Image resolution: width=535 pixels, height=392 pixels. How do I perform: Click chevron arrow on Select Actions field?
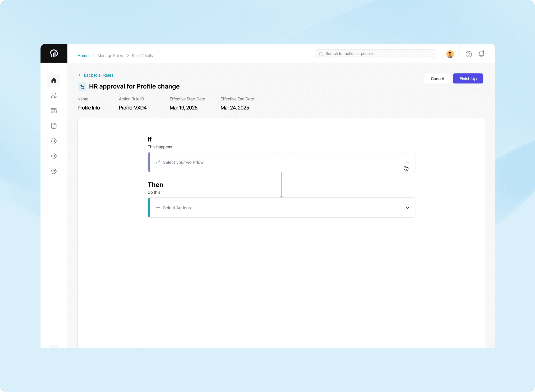tap(407, 208)
